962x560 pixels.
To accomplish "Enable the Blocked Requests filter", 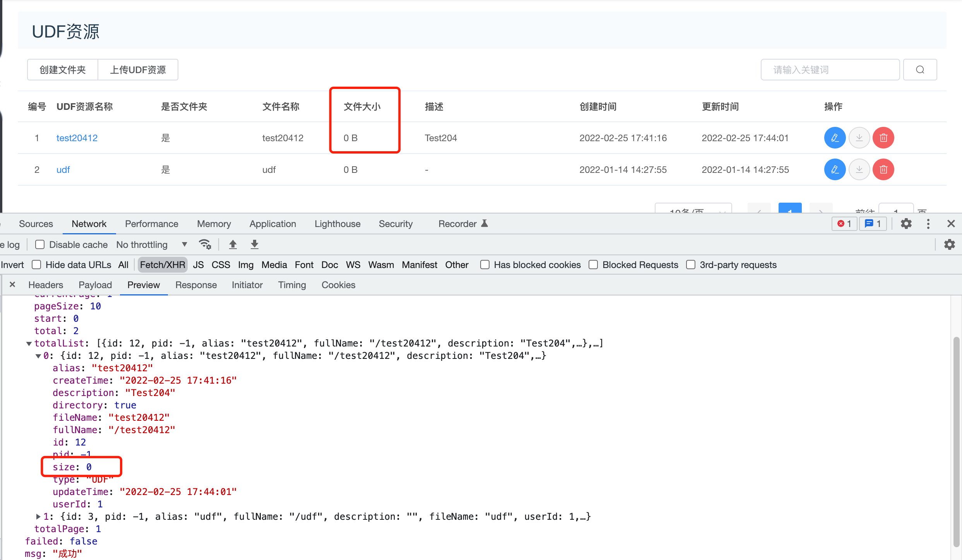I will coord(593,265).
